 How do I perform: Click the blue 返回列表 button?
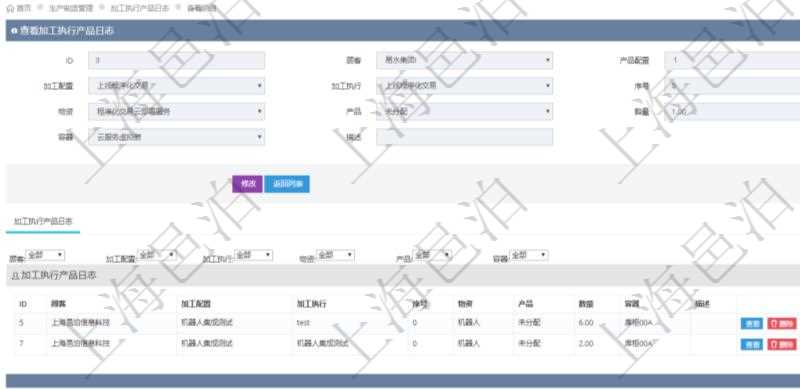[287, 184]
